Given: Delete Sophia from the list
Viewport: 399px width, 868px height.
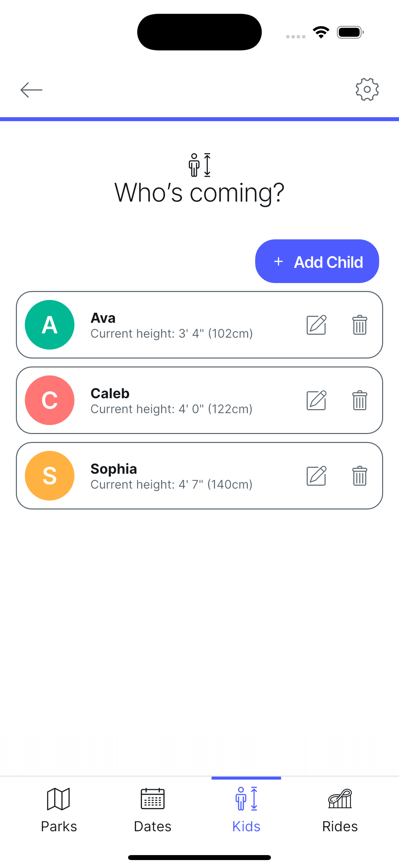Looking at the screenshot, I should pyautogui.click(x=360, y=476).
